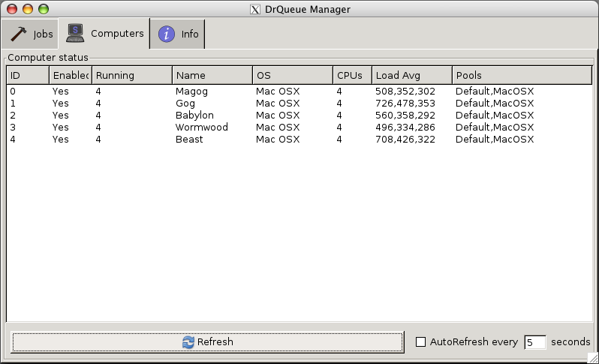Click load average 560,358,292

(405, 116)
